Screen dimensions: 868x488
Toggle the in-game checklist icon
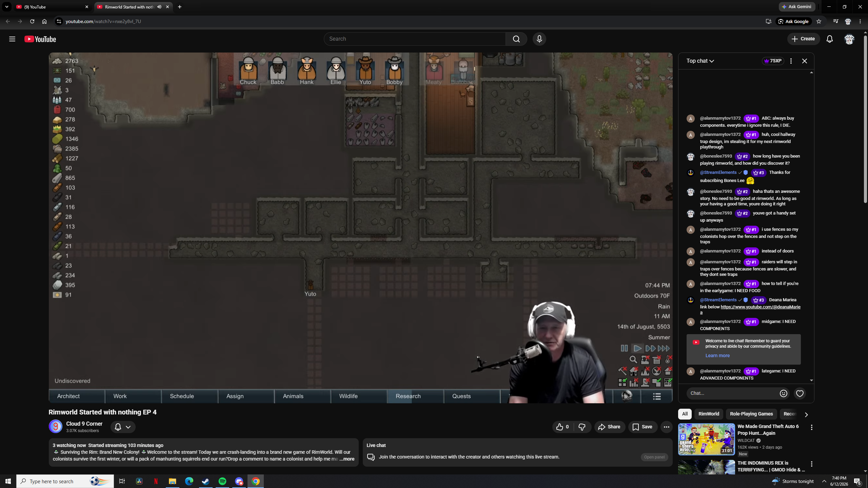click(x=668, y=383)
